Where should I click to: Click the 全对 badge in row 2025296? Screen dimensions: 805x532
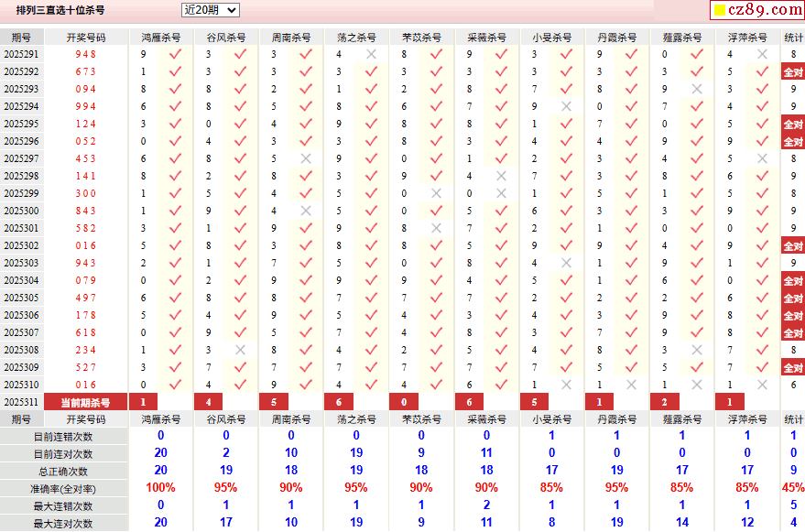(793, 142)
